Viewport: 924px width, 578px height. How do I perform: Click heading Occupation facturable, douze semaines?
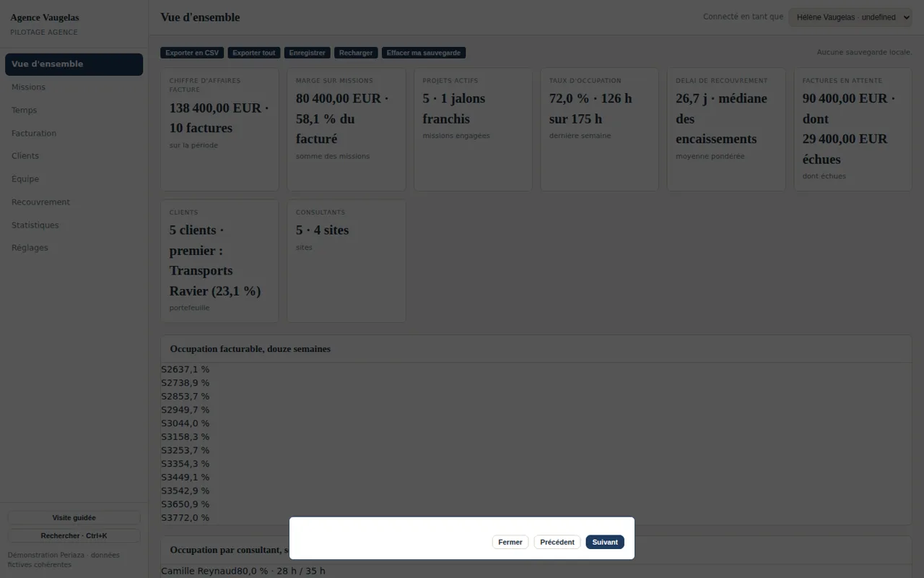click(250, 349)
